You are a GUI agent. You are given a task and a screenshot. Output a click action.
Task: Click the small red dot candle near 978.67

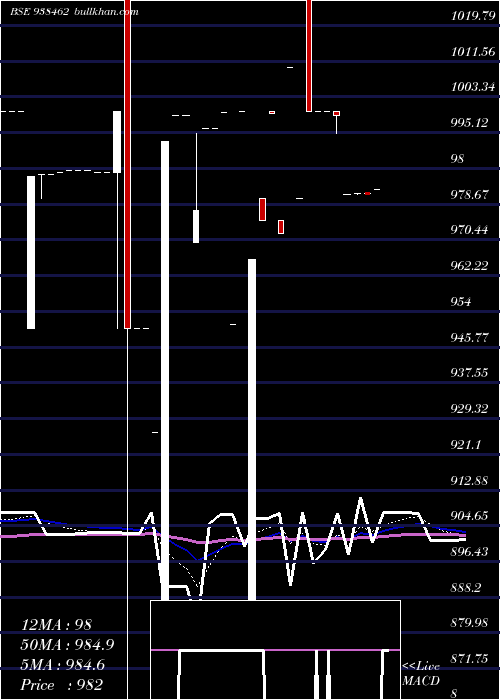coord(367,193)
